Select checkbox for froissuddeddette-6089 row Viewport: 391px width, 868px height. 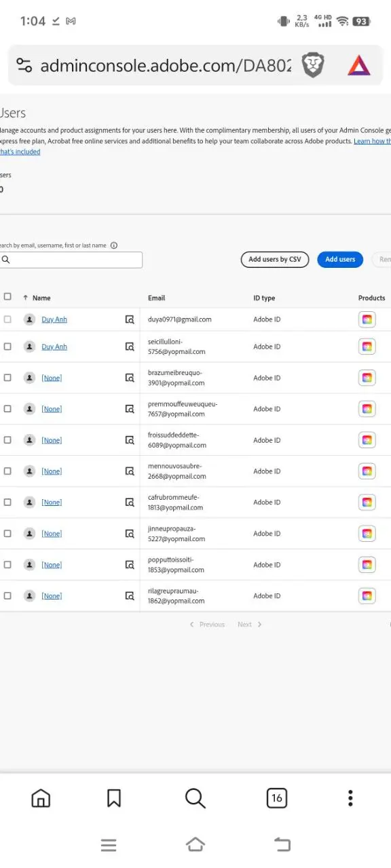7,440
